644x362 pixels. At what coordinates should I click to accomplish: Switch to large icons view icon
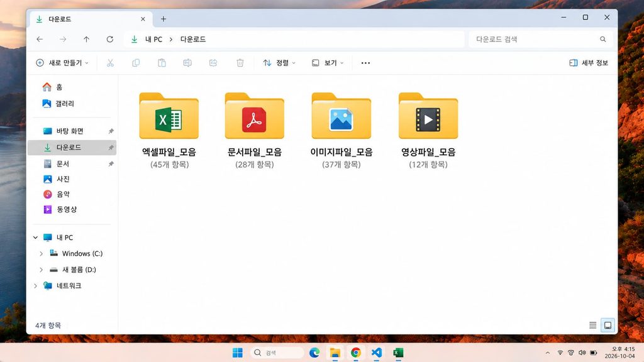[608, 325]
